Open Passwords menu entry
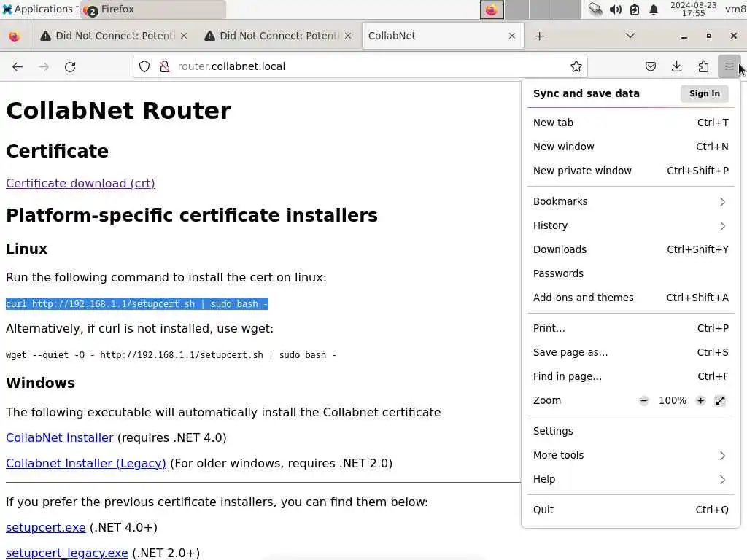The height and width of the screenshot is (560, 747). (x=631, y=274)
